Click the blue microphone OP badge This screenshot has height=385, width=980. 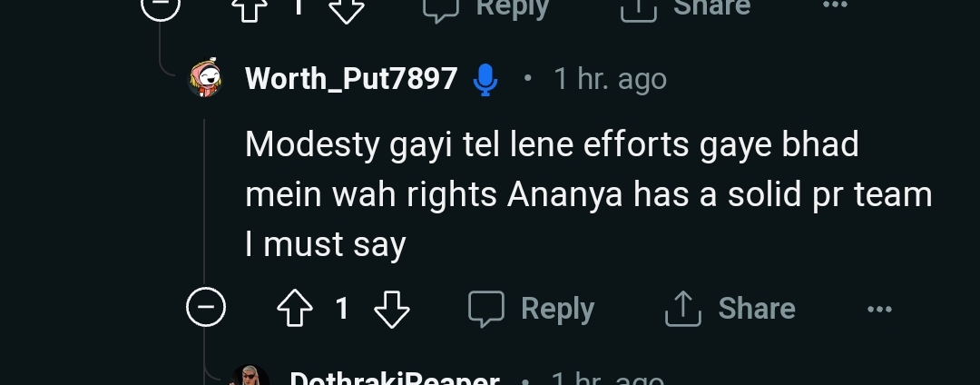[x=485, y=80]
